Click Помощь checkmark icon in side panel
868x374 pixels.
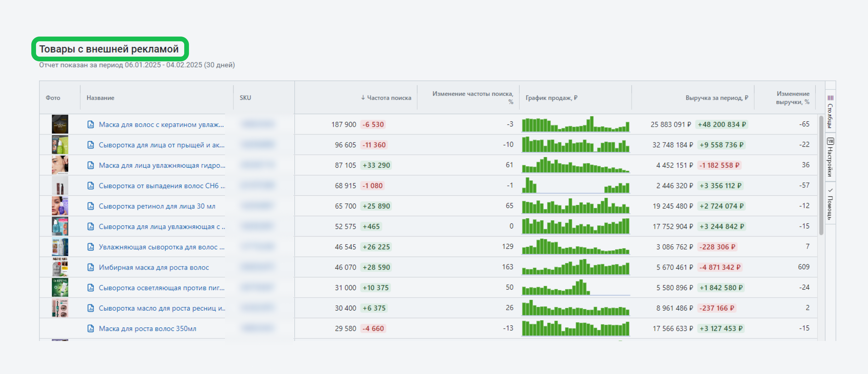830,191
